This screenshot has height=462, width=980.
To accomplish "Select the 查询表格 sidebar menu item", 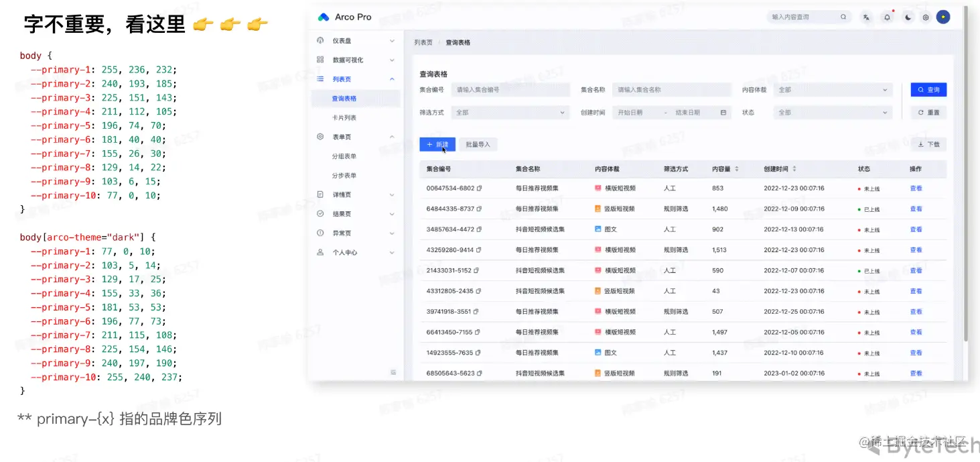I will pyautogui.click(x=356, y=99).
